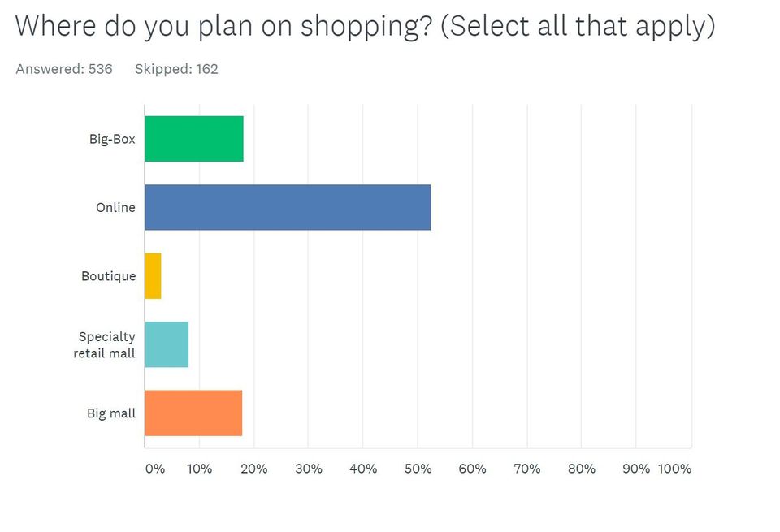Select the Big mall axis label
This screenshot has width=780, height=532.
[x=111, y=413]
